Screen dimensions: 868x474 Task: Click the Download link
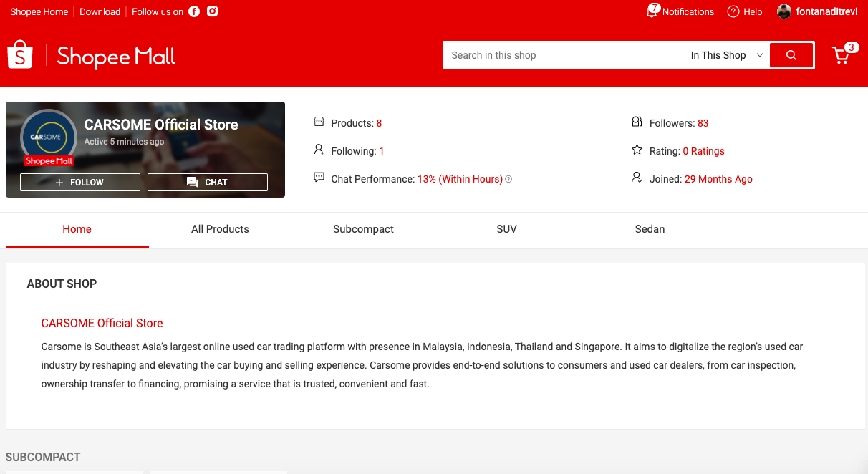(x=100, y=12)
